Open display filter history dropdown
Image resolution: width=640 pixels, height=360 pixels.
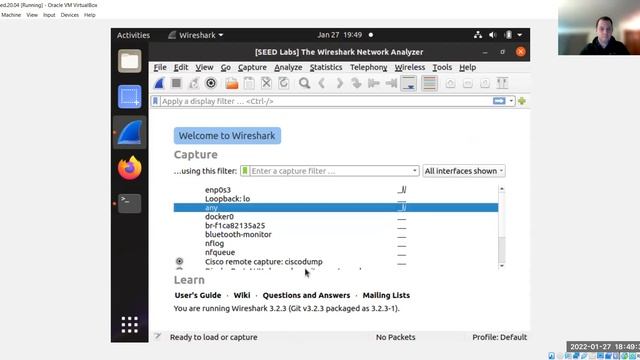coord(511,101)
